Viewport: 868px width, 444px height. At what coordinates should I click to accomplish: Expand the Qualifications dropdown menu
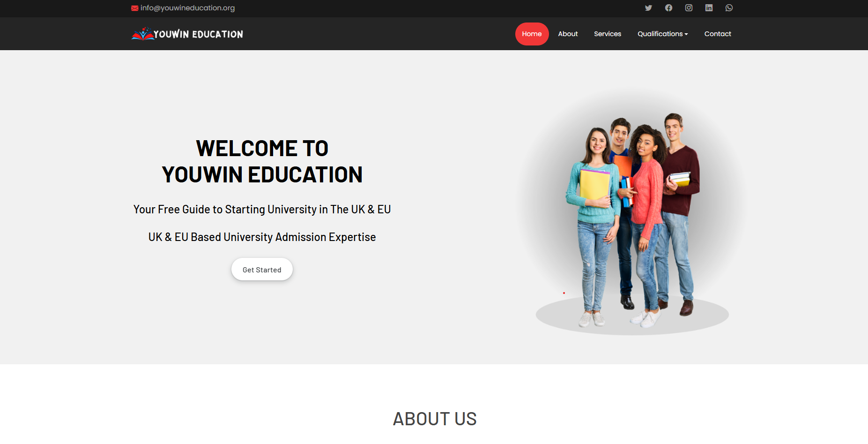pyautogui.click(x=662, y=34)
